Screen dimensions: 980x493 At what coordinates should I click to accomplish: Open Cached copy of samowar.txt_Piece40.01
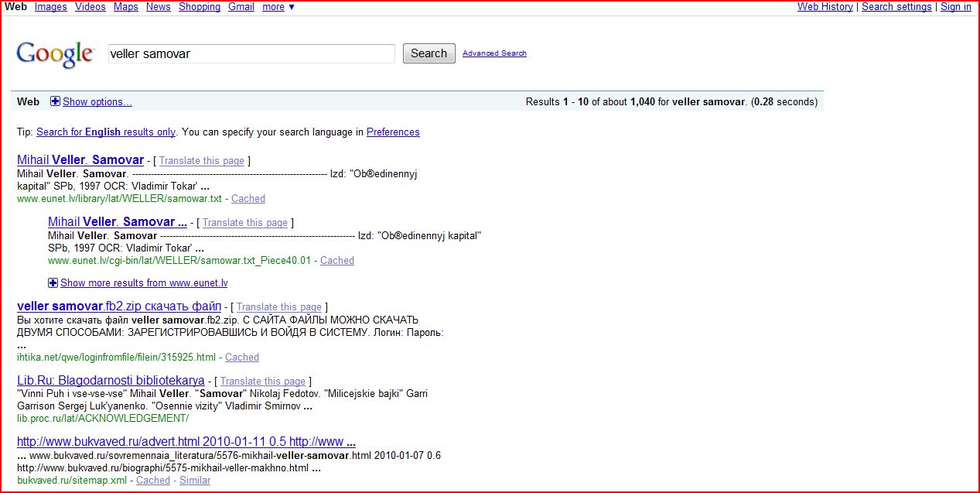point(337,261)
